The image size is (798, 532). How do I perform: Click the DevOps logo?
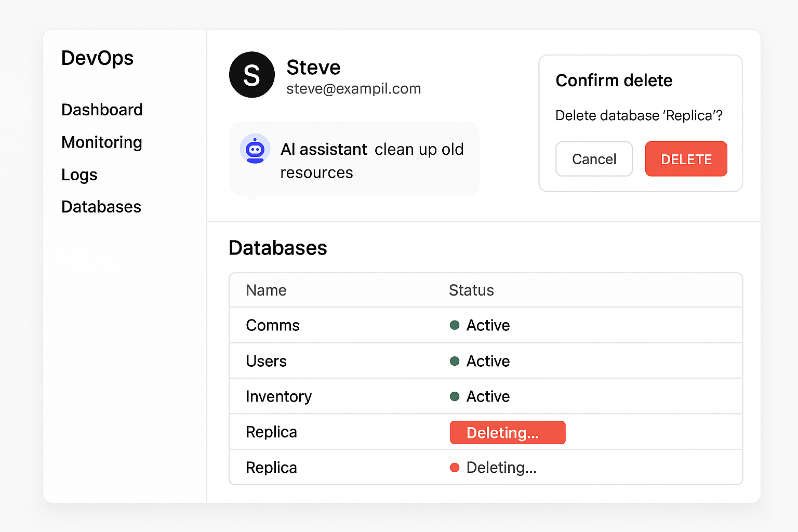tap(97, 58)
